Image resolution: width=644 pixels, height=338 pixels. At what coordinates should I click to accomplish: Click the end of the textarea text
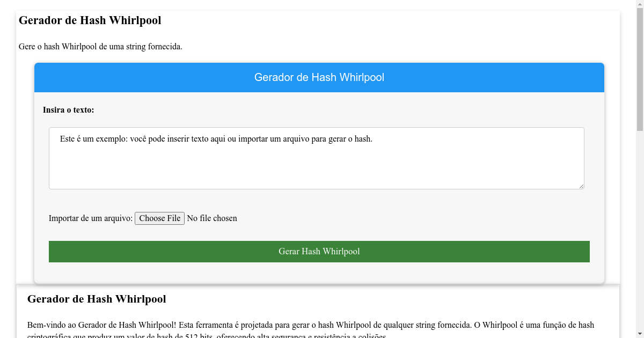click(x=371, y=138)
